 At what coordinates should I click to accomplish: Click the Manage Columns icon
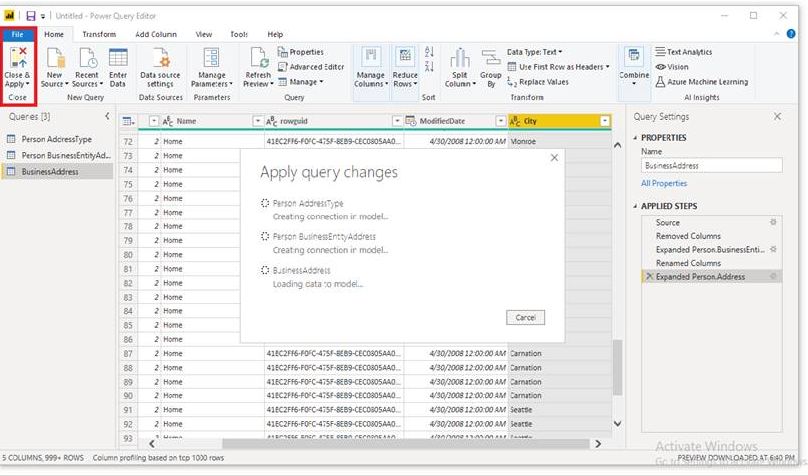coord(371,57)
